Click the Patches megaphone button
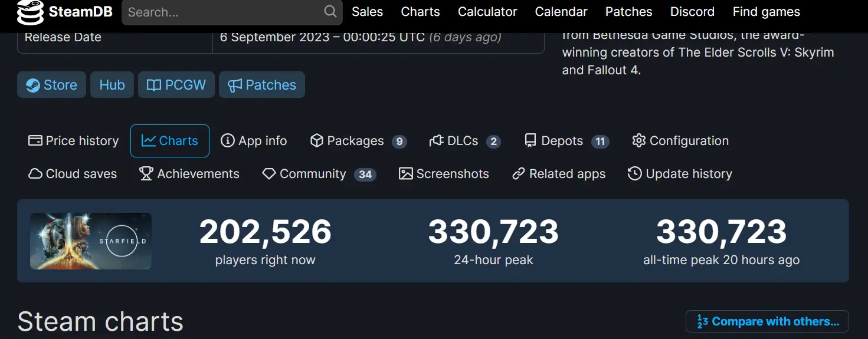This screenshot has height=339, width=868. (x=262, y=85)
